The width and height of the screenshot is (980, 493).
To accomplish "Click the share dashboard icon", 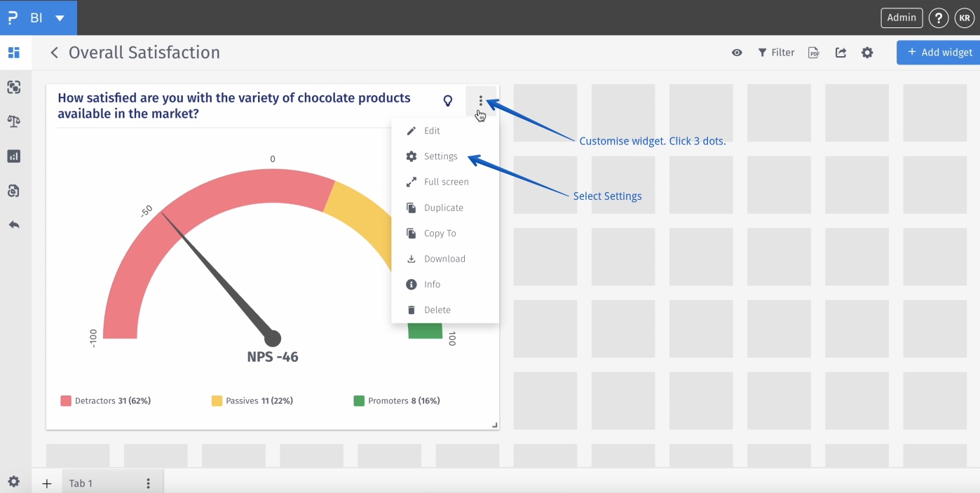I will click(841, 53).
